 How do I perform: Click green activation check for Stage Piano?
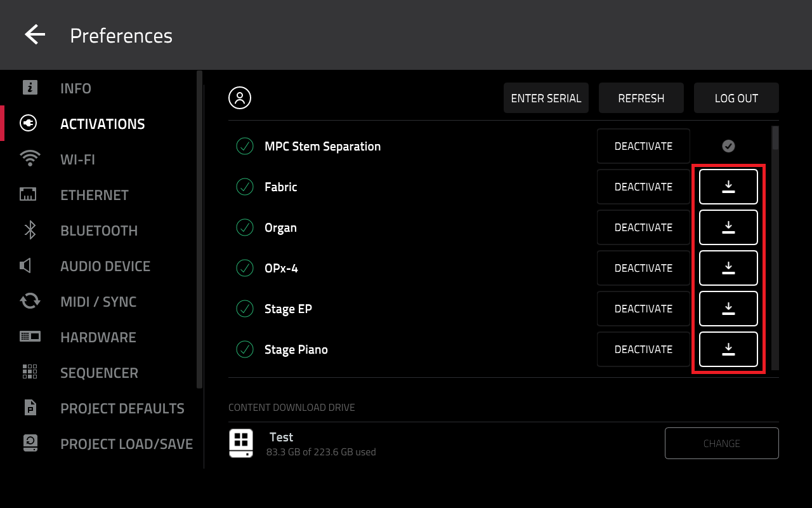[245, 349]
